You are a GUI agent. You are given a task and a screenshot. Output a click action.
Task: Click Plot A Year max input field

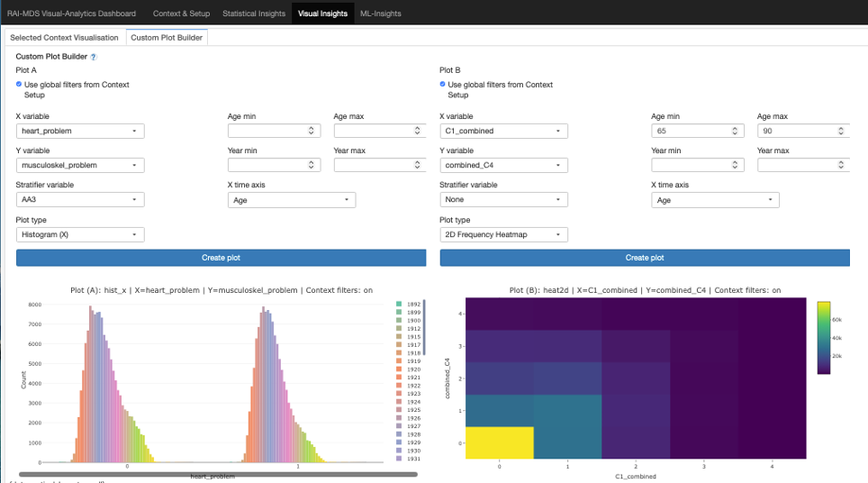point(380,165)
